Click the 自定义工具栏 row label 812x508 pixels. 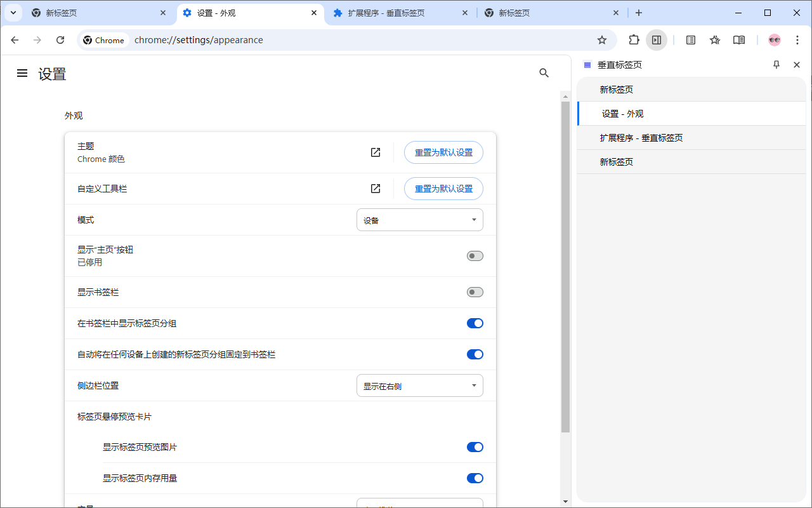coord(102,189)
